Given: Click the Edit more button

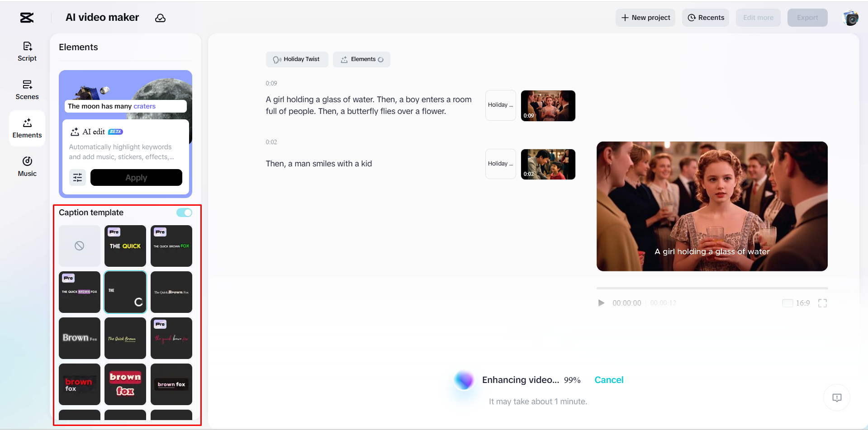Looking at the screenshot, I should 758,18.
